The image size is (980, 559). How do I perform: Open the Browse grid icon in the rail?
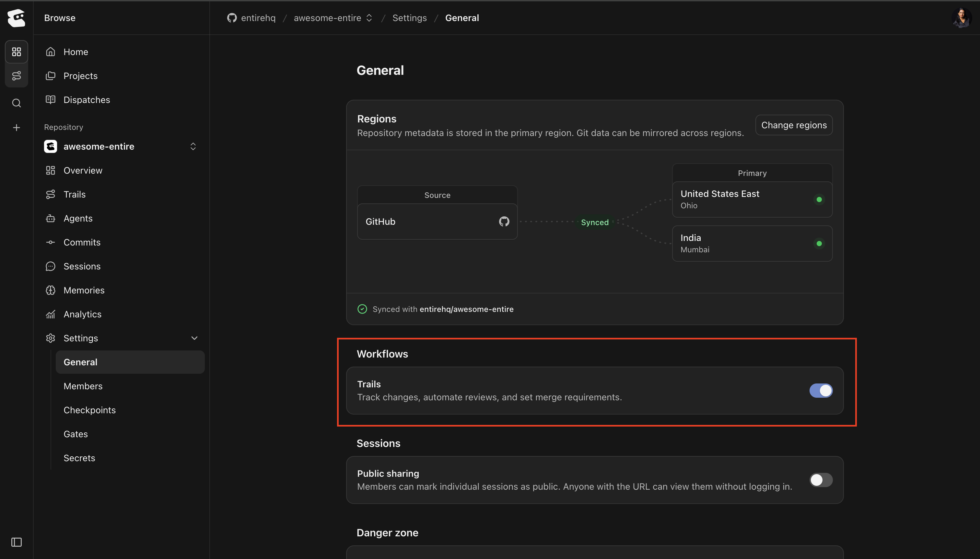[17, 51]
